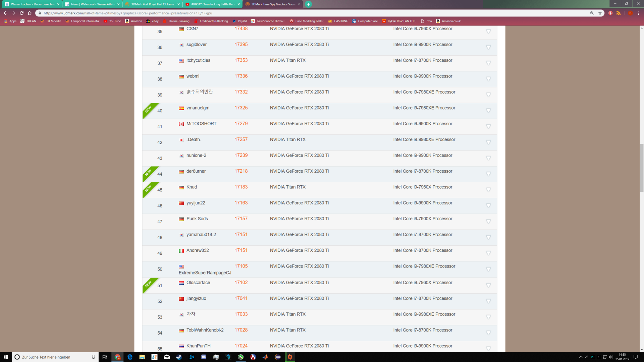Expand details for rank 40 vmanuelgm

488,111
